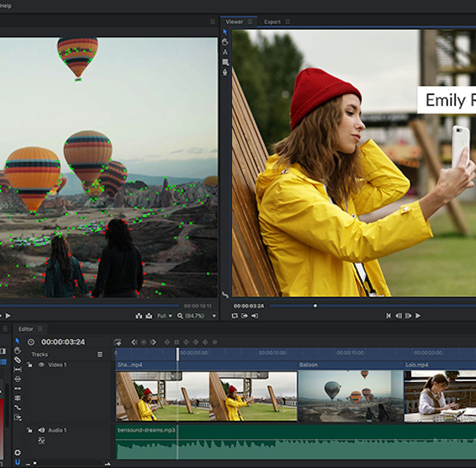Open the Full resolution dropdown
Viewport: 476px width, 468px height.
[164, 316]
